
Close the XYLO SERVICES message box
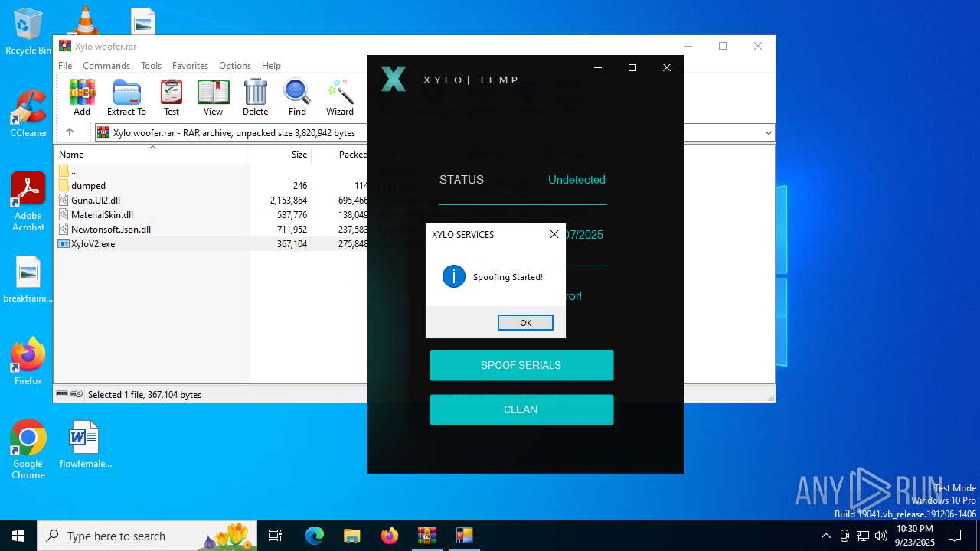coord(554,234)
